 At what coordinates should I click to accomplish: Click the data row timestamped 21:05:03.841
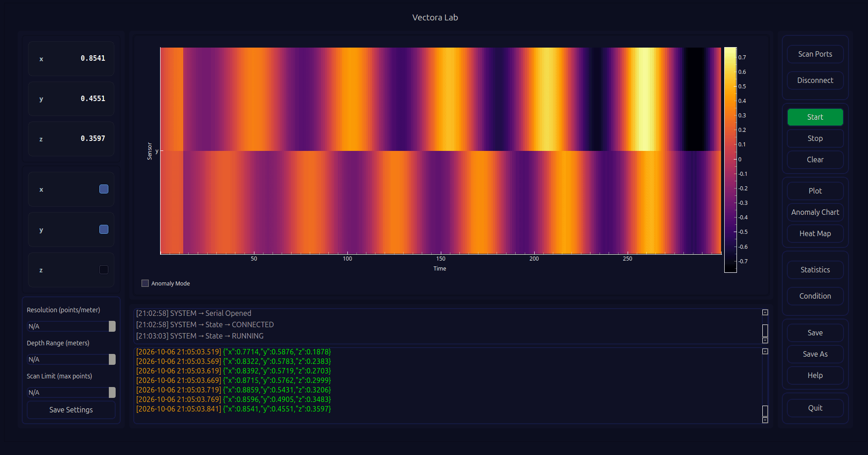[x=234, y=409]
